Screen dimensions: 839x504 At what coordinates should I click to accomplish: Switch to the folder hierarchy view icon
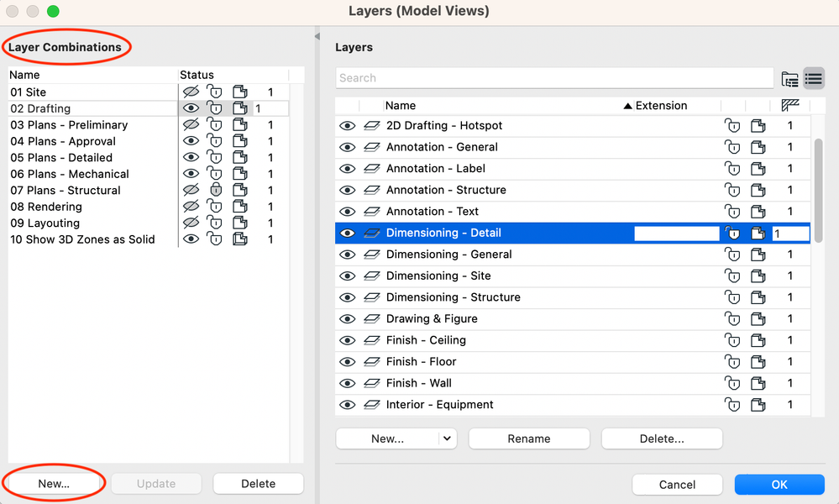(789, 79)
